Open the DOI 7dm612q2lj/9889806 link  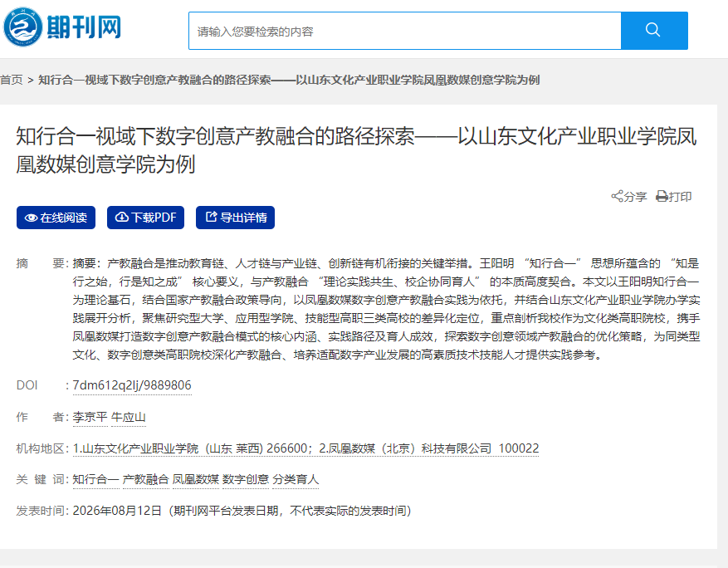pos(132,385)
